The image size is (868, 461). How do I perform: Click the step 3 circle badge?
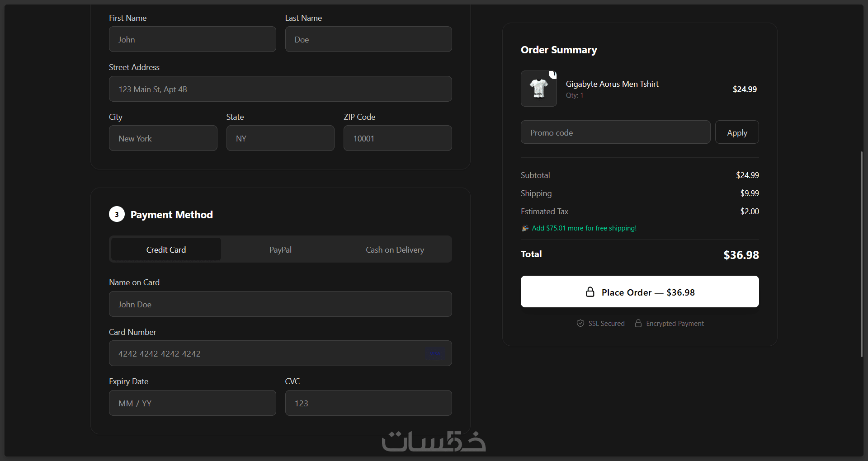click(117, 214)
